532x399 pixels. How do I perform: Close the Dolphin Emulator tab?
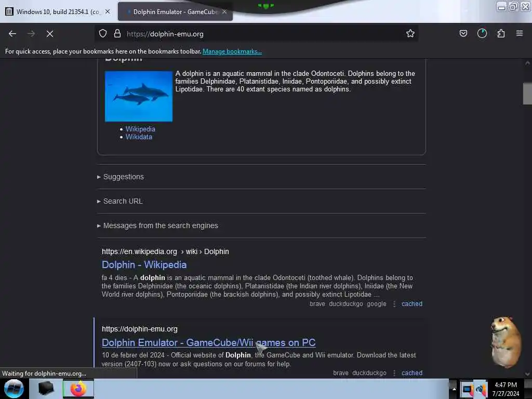coord(224,12)
